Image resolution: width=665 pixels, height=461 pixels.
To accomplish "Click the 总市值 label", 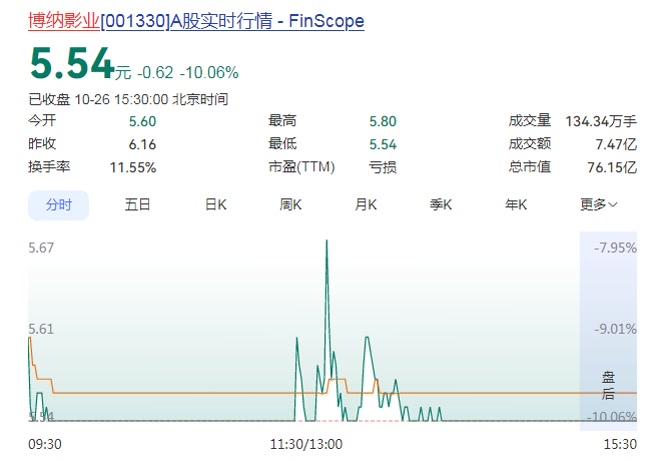I will click(x=530, y=167).
